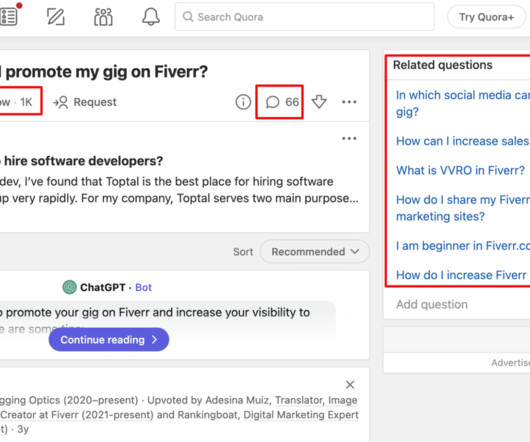Image resolution: width=530 pixels, height=442 pixels.
Task: Click inside the Search Quora field
Action: click(305, 17)
